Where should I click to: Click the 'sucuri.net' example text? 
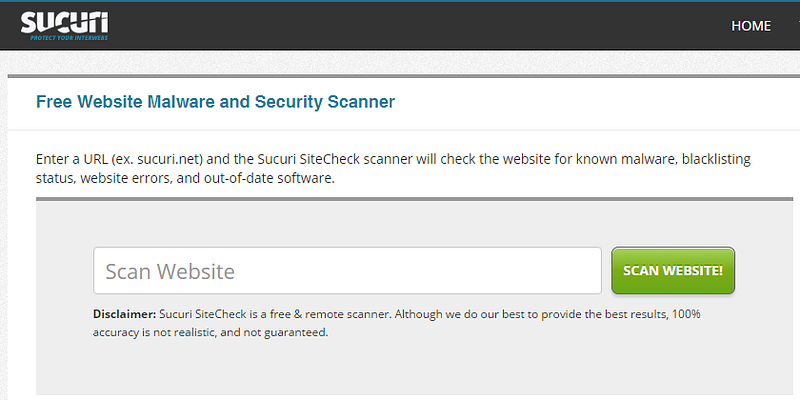click(174, 159)
